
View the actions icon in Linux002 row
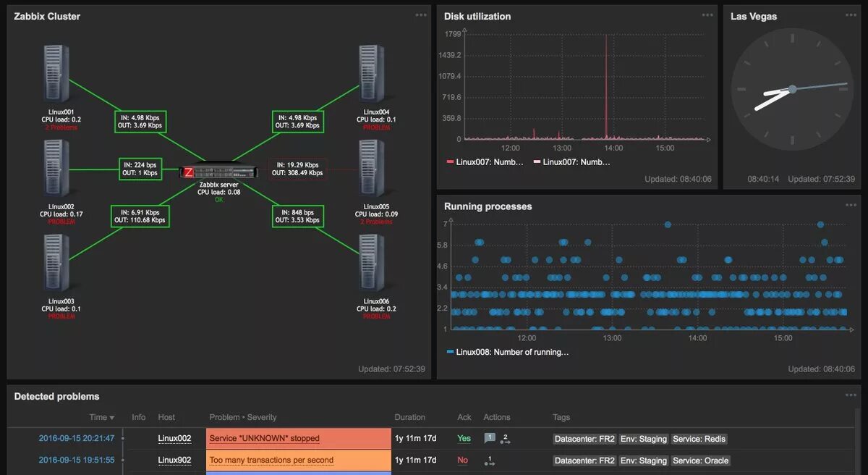coord(506,438)
